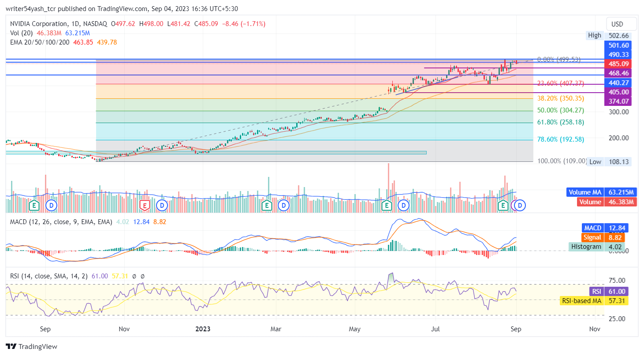Select the Jul label on the time axis
This screenshot has width=644, height=356.
(x=436, y=329)
